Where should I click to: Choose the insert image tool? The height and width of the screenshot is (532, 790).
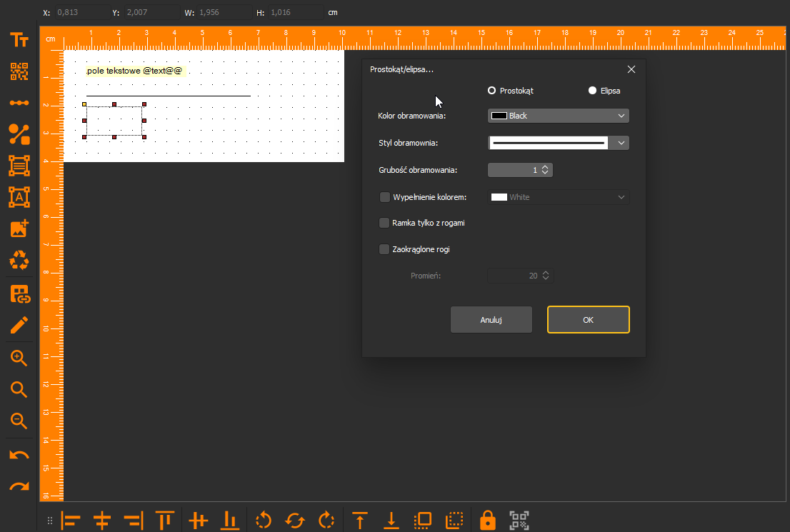click(19, 229)
